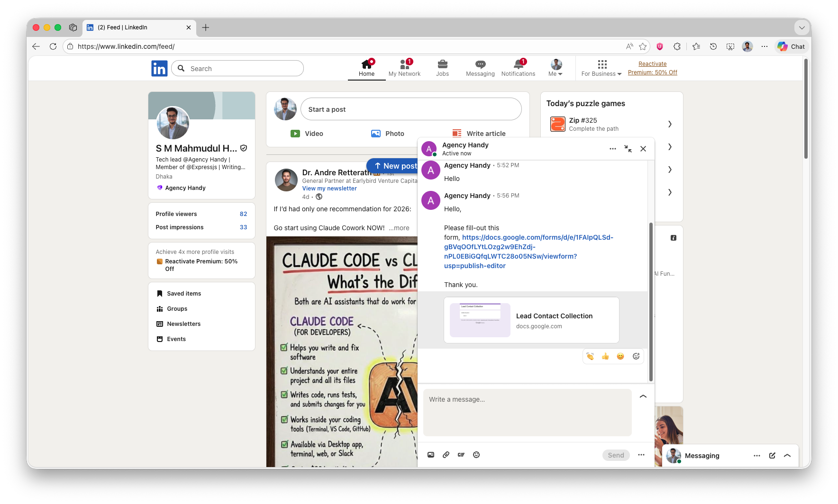Open View my newsletter link
Image resolution: width=838 pixels, height=504 pixels.
coord(329,189)
